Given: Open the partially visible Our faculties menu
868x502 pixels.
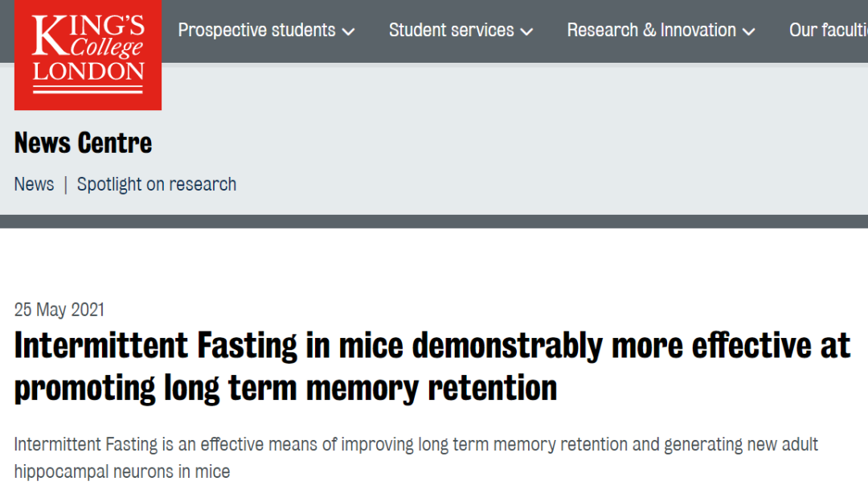Looking at the screenshot, I should click(x=828, y=30).
